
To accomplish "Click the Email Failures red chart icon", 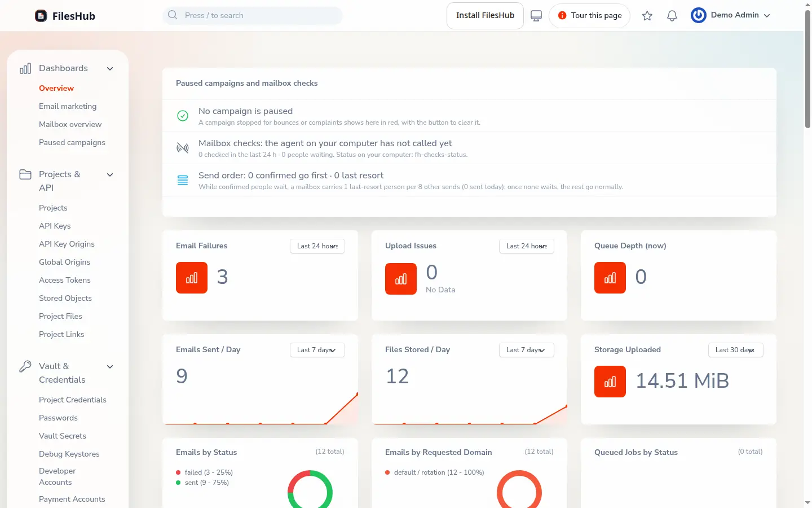I will tap(192, 278).
